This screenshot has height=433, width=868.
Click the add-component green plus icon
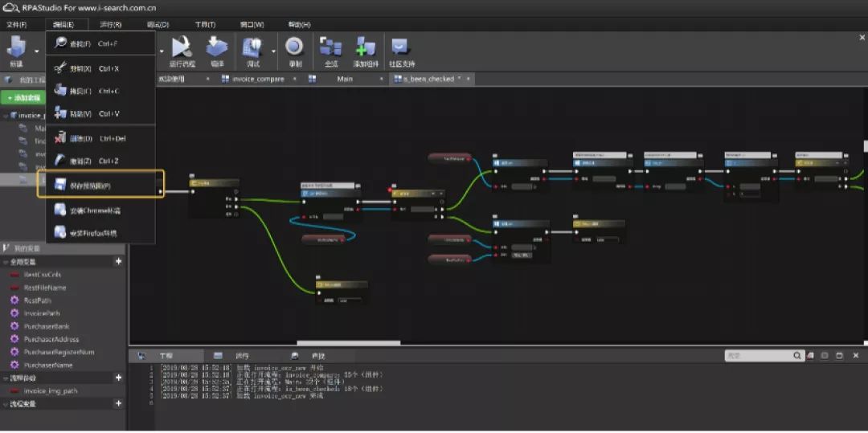click(366, 47)
